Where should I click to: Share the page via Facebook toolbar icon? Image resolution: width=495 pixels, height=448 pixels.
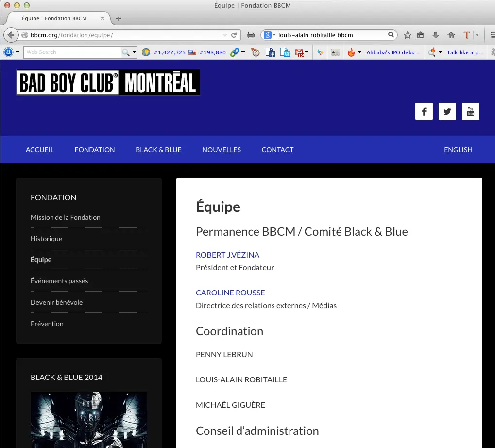point(270,52)
